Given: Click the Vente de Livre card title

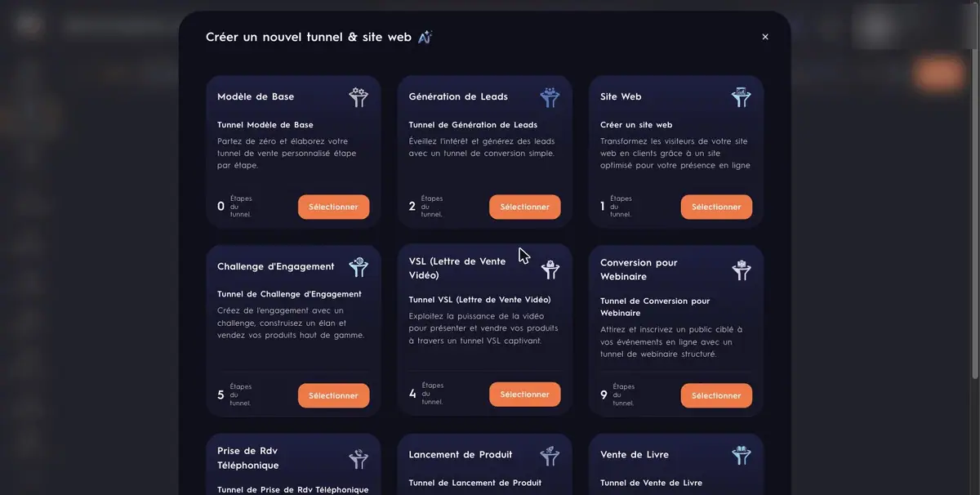Looking at the screenshot, I should pos(635,454).
